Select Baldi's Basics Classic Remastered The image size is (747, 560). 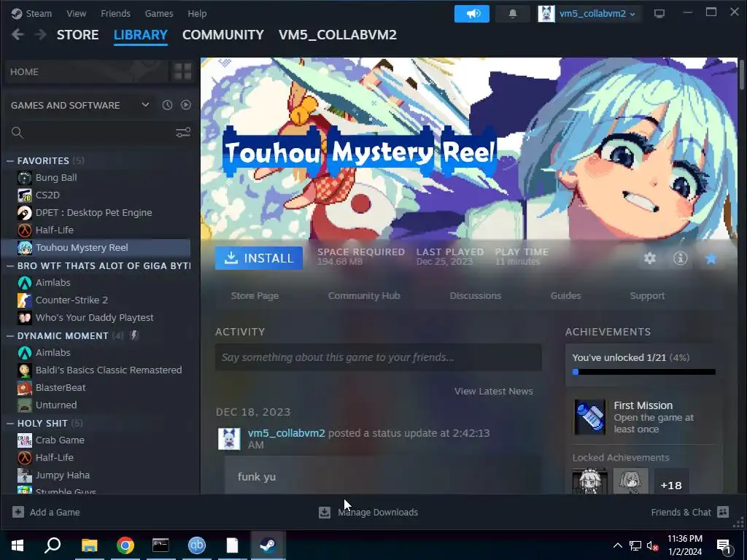109,370
